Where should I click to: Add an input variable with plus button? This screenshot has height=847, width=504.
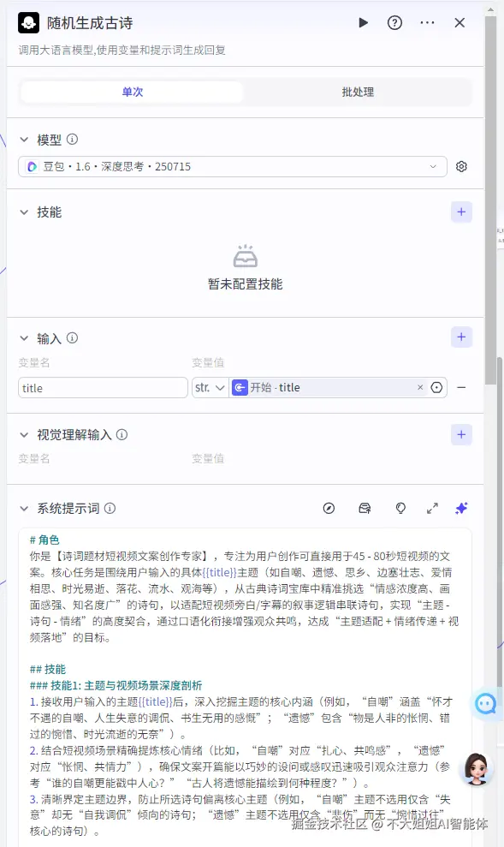pos(461,337)
